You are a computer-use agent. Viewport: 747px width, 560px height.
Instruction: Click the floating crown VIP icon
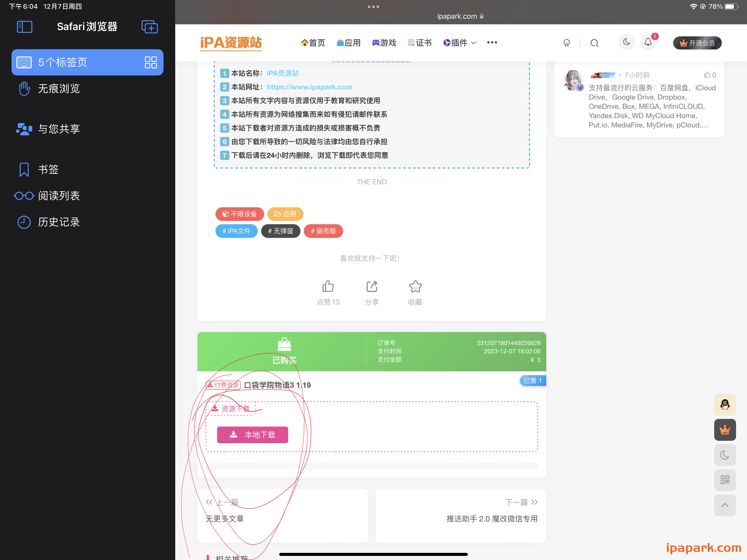click(x=725, y=430)
